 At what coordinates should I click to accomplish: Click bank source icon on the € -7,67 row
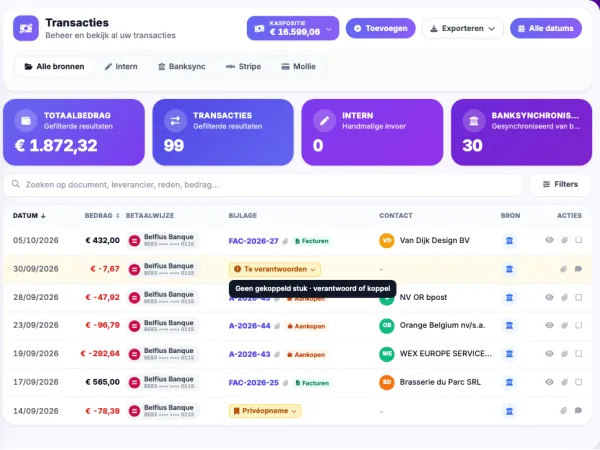(509, 269)
